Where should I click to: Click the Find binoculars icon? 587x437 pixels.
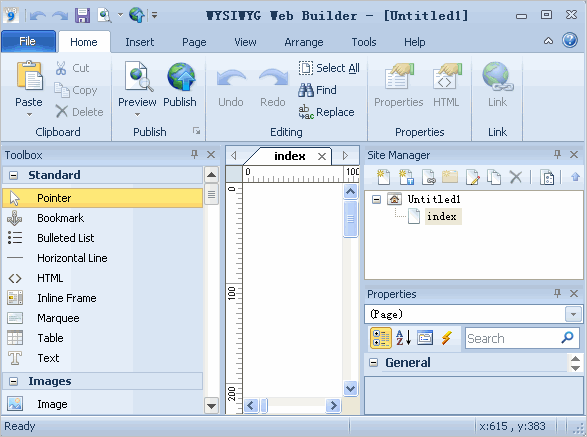pos(305,90)
